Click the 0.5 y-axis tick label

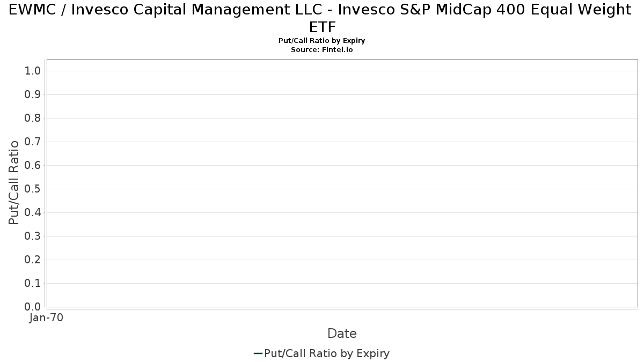pyautogui.click(x=33, y=189)
